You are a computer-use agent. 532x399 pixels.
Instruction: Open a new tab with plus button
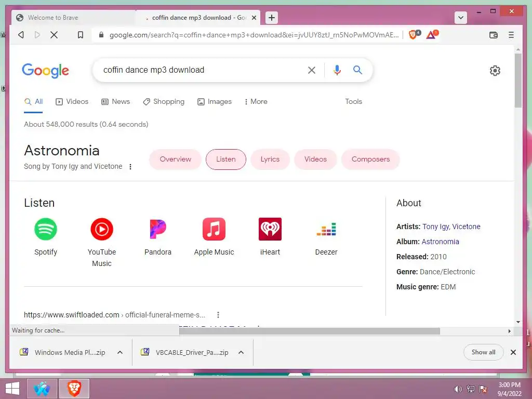(271, 18)
